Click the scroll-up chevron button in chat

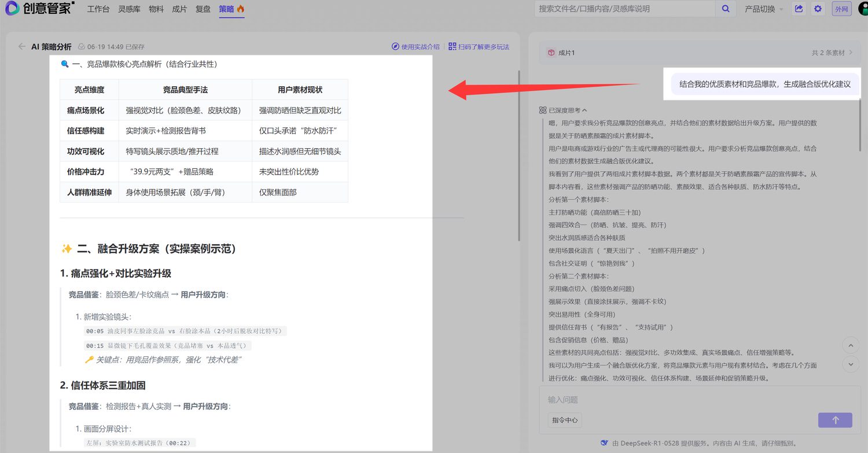[851, 346]
